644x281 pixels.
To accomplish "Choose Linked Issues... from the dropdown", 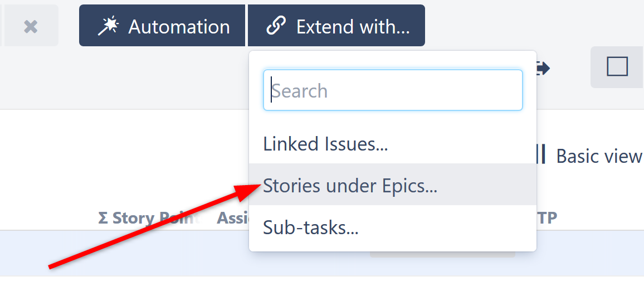I will (x=325, y=144).
